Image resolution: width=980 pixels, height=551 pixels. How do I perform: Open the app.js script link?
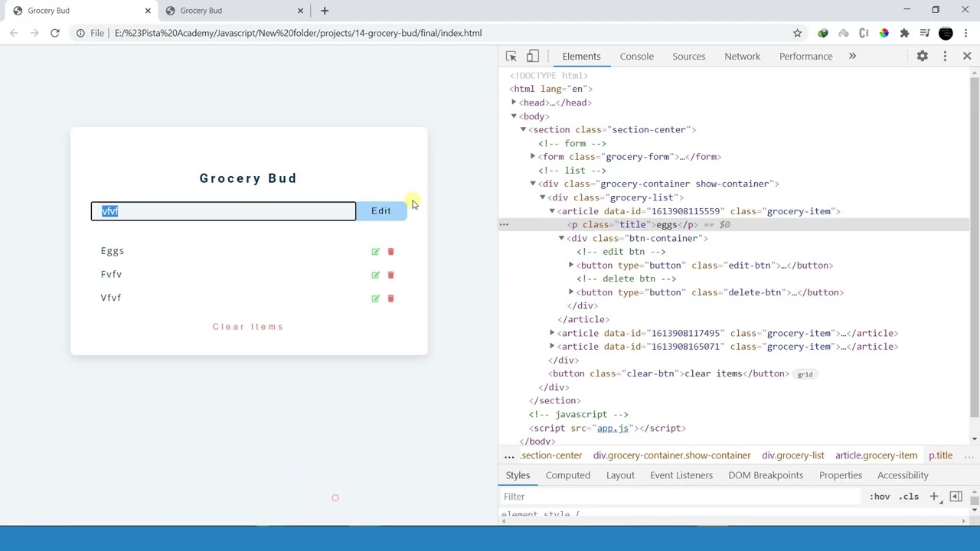[x=612, y=429]
